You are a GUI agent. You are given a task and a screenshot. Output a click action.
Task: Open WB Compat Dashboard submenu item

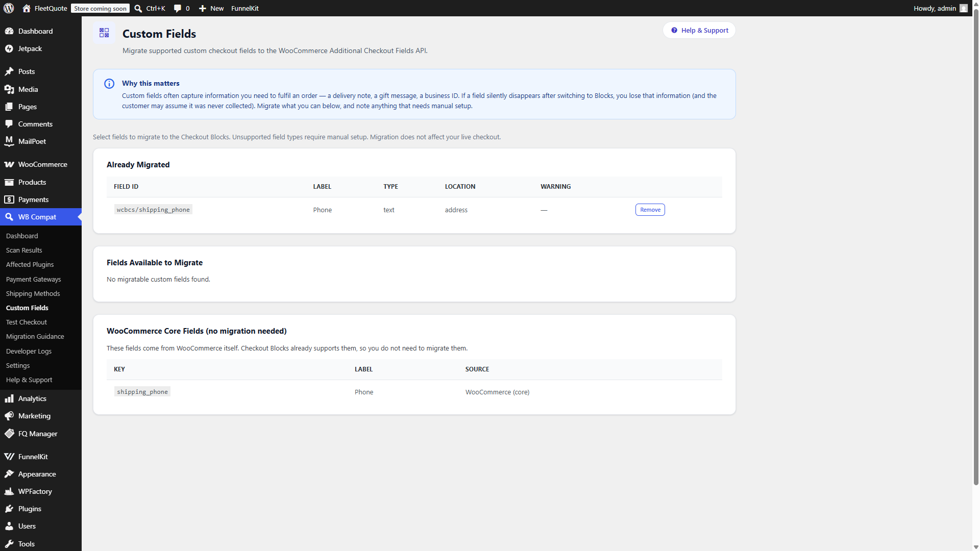pos(22,236)
